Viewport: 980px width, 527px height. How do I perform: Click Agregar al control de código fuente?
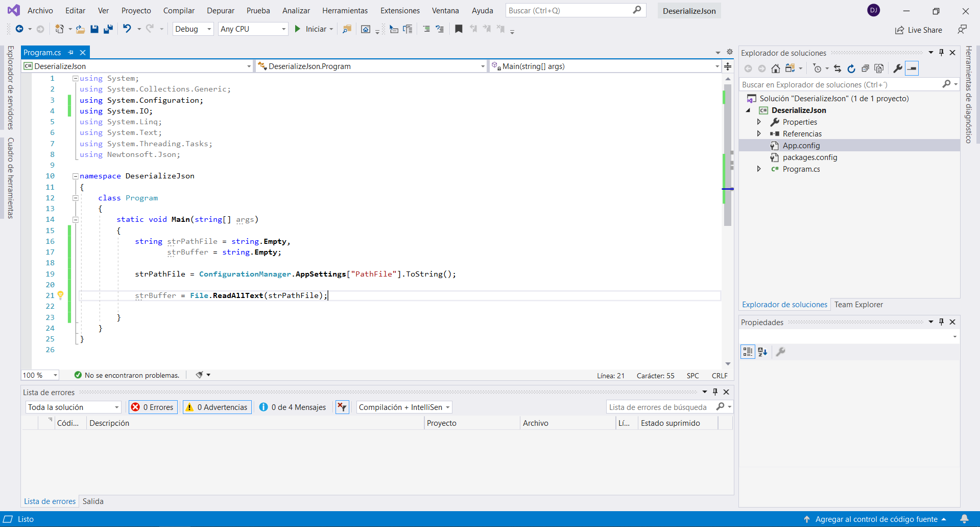(x=876, y=519)
